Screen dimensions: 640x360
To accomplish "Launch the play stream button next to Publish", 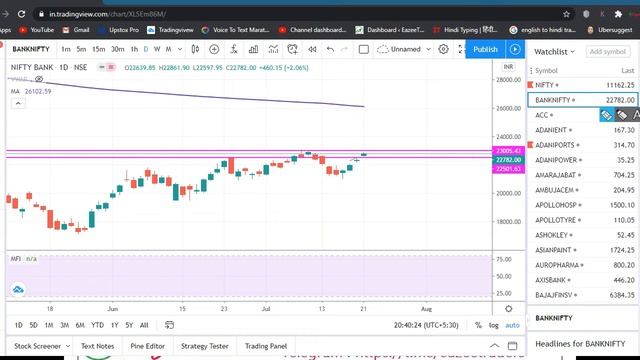I will tap(515, 49).
